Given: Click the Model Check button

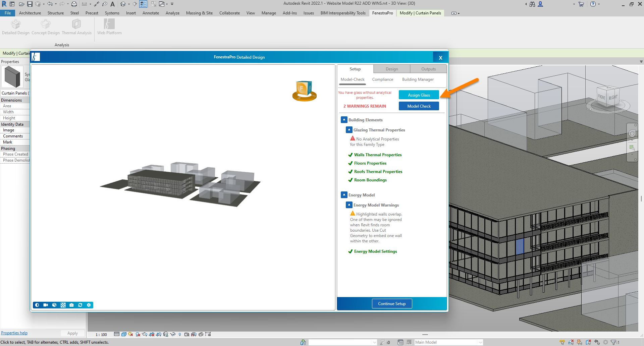Looking at the screenshot, I should [x=419, y=106].
